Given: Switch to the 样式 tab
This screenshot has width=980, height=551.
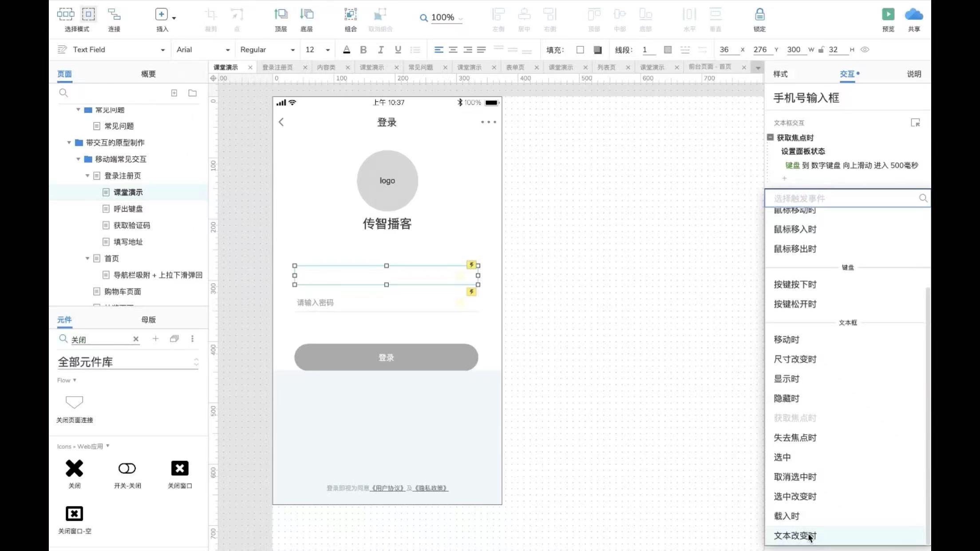Looking at the screenshot, I should pyautogui.click(x=780, y=74).
